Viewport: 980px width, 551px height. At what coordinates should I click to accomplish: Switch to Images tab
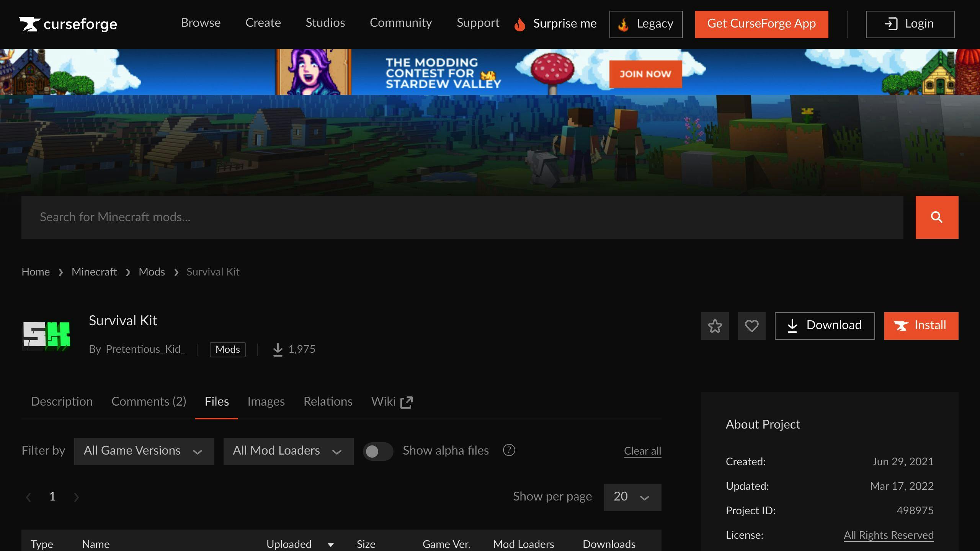click(x=266, y=402)
